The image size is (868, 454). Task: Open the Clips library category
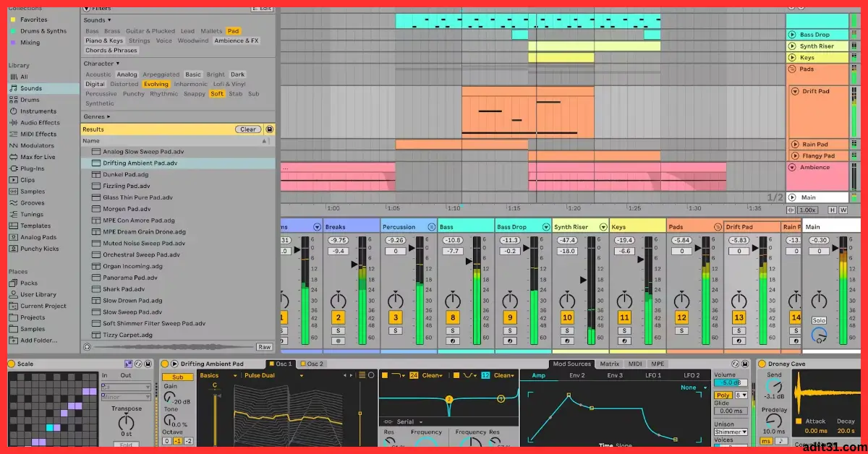point(27,180)
